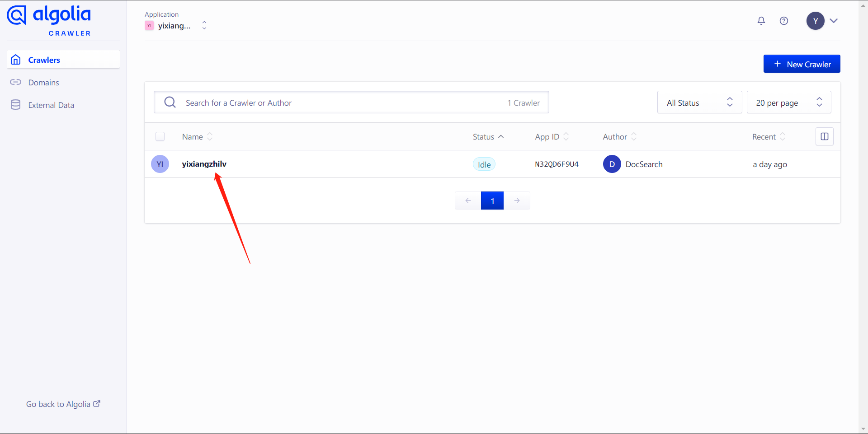Viewport: 868px width, 434px height.
Task: Click the New Crawler button
Action: pyautogui.click(x=802, y=64)
